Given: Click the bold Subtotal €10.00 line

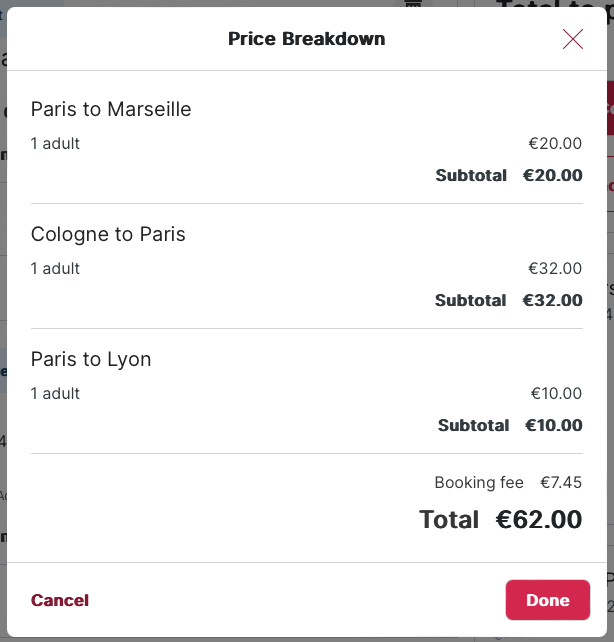Looking at the screenshot, I should (510, 425).
